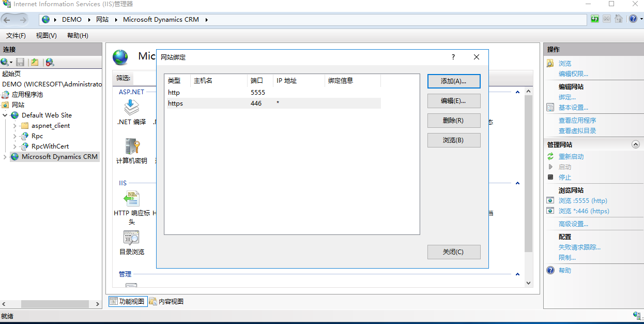The width and height of the screenshot is (644, 324).
Task: Click the green 重新启动 icon
Action: pos(550,156)
